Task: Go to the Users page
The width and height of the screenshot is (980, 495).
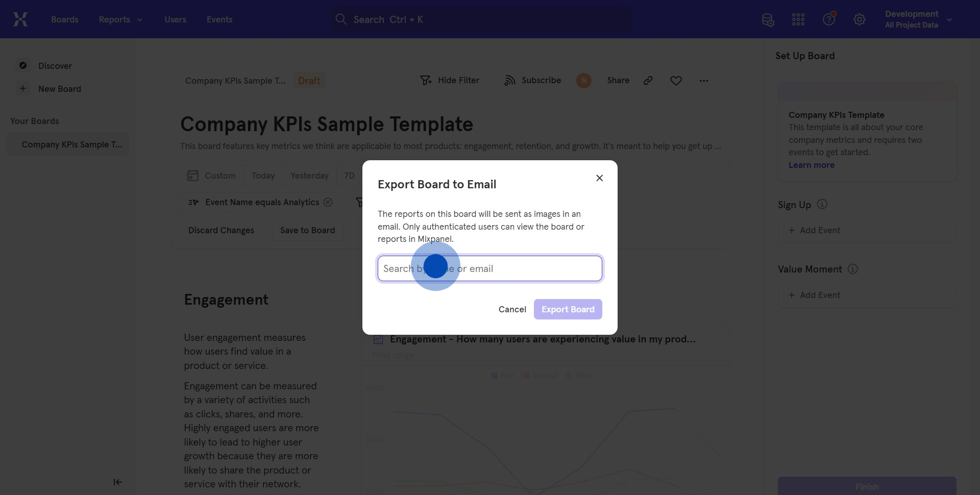Action: [x=175, y=19]
